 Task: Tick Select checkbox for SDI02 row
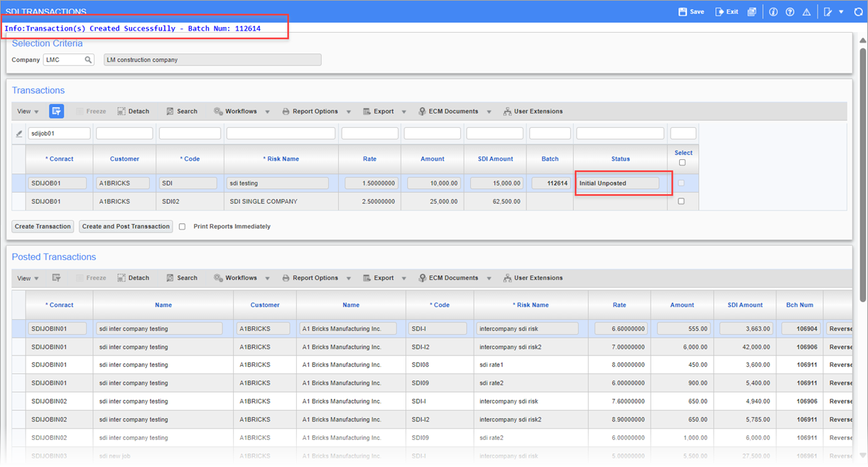(681, 201)
